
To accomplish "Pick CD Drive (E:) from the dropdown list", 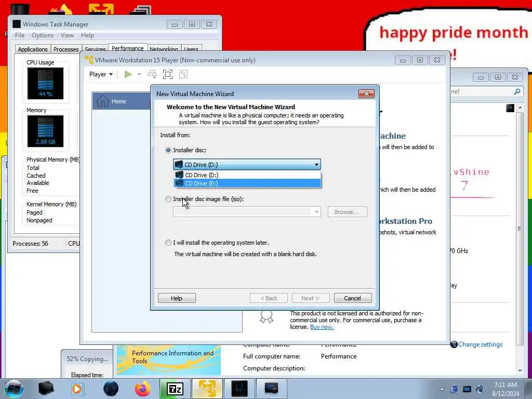I will 247,183.
